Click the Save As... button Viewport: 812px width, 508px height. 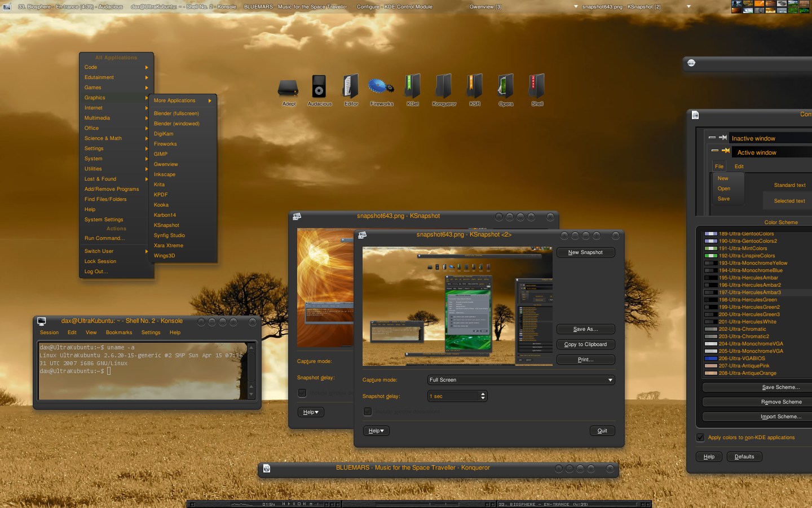[585, 329]
